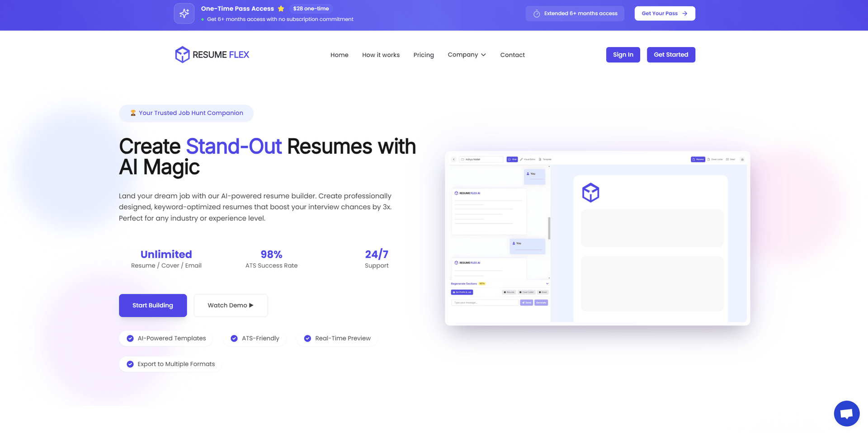Screen dimensions: 868x433
Task: Collapse Regenerate Sections chevron in preview
Action: pyautogui.click(x=547, y=284)
